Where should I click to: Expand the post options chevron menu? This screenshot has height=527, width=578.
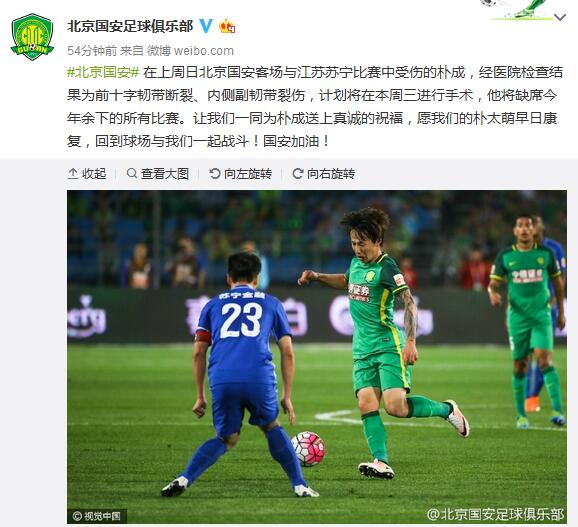pos(560,17)
